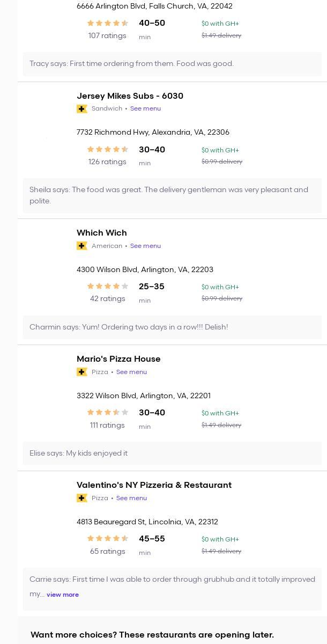Click Sheila's review of Jersey Mikes Subs
The width and height of the screenshot is (327, 644).
point(169,195)
